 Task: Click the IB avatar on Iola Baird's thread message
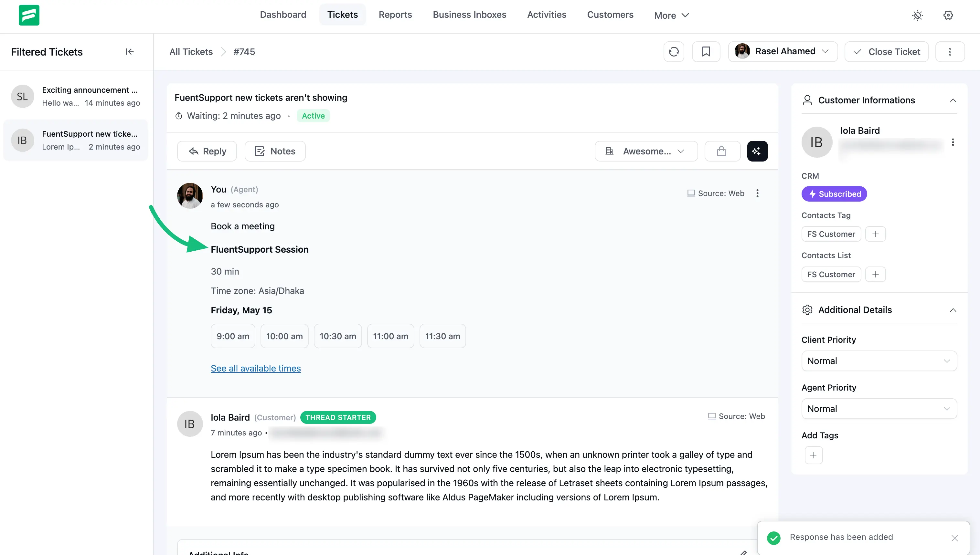[190, 424]
